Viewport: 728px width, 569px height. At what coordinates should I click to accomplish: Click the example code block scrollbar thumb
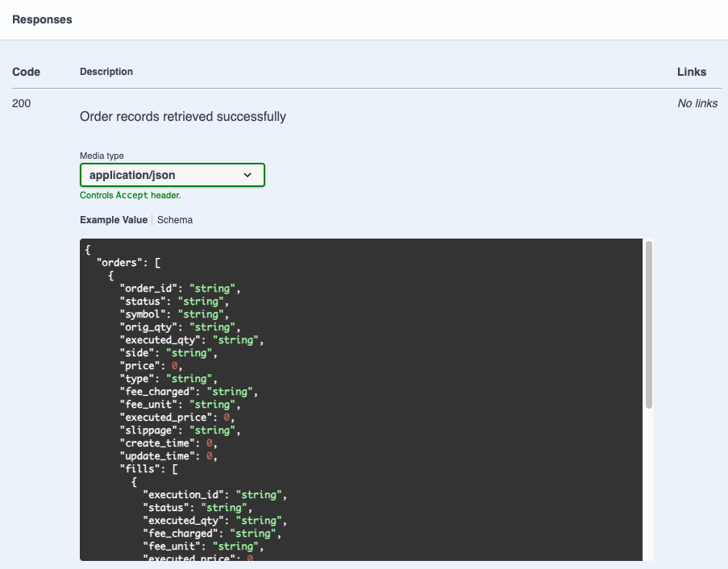click(x=648, y=322)
